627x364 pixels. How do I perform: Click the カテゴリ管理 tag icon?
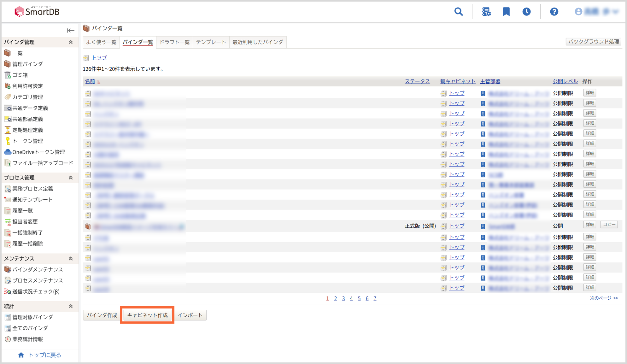(x=8, y=97)
